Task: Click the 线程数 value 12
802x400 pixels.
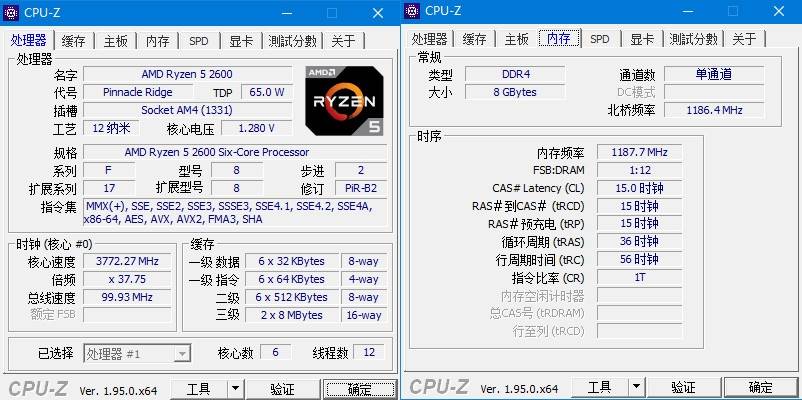Action: tap(369, 352)
